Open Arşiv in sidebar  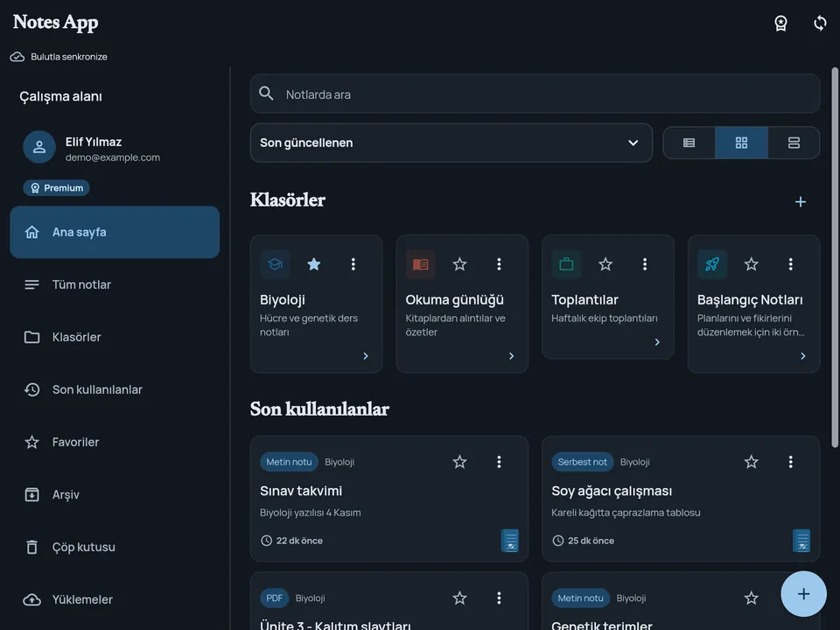[x=115, y=494]
